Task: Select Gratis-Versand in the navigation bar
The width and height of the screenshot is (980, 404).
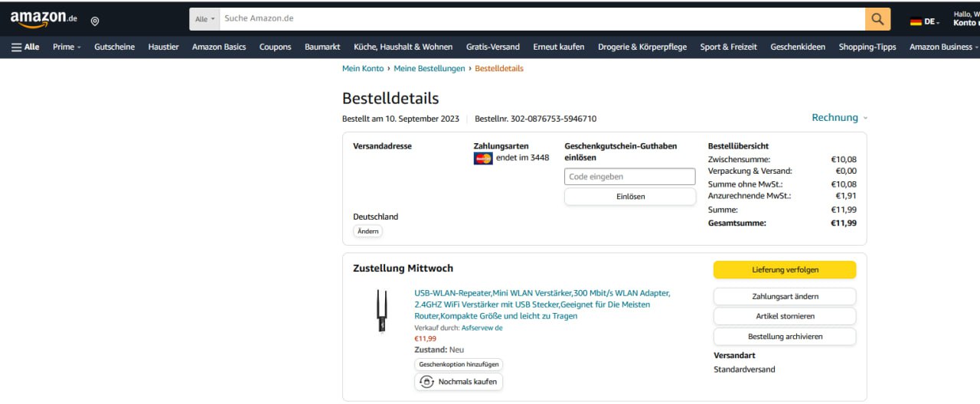Action: pos(492,47)
